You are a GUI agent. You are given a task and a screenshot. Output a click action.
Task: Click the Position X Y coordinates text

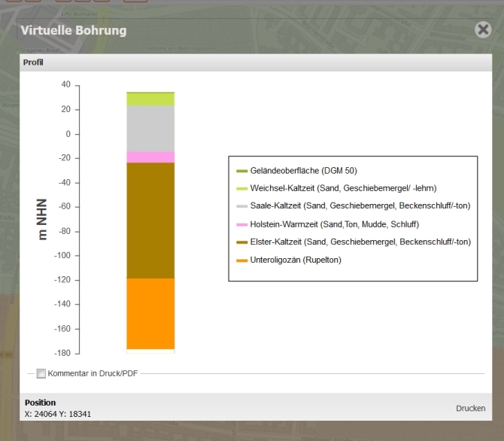[58, 414]
